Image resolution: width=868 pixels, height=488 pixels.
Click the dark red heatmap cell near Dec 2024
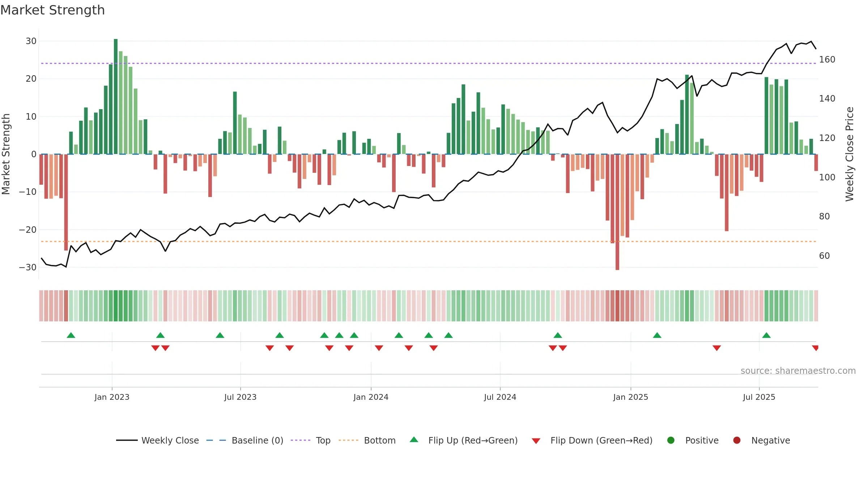[x=617, y=306]
